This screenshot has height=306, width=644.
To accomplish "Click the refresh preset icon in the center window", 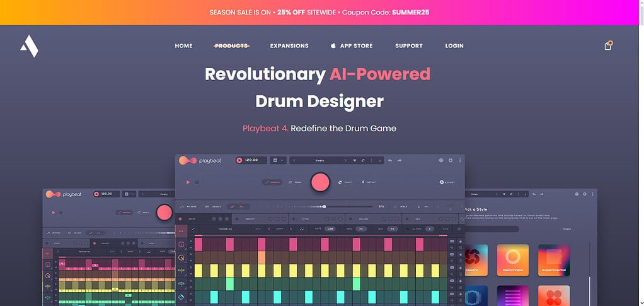I will pos(363,160).
